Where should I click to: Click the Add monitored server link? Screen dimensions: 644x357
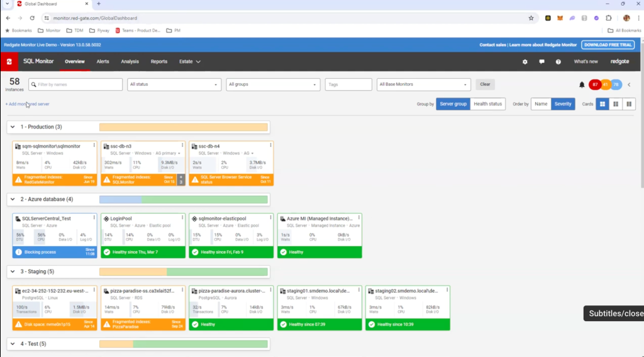[x=27, y=104]
